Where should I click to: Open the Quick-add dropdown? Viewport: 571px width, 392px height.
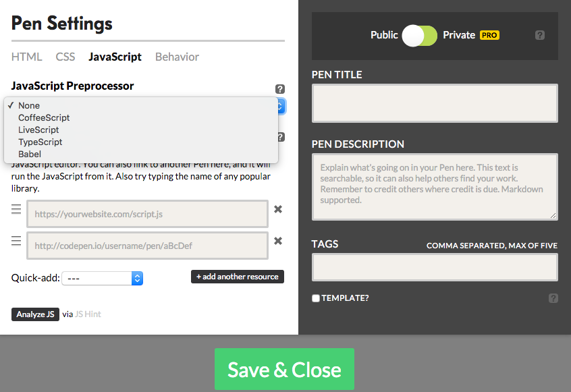tap(102, 278)
